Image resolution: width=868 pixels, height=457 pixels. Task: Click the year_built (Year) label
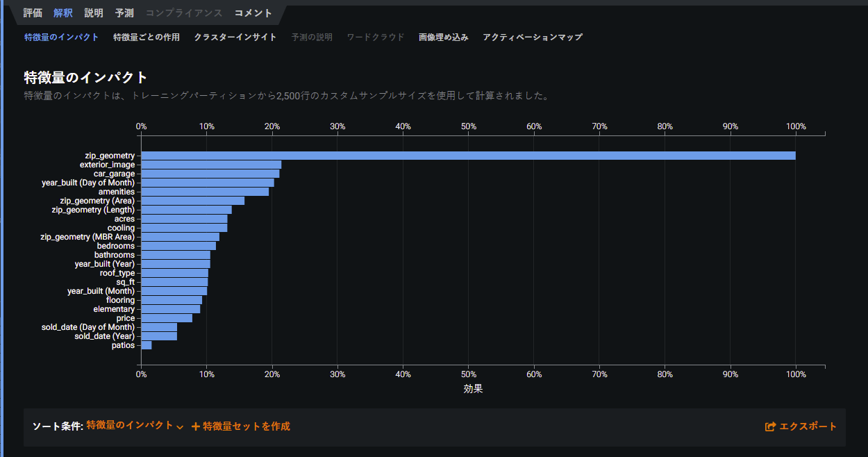click(x=105, y=264)
